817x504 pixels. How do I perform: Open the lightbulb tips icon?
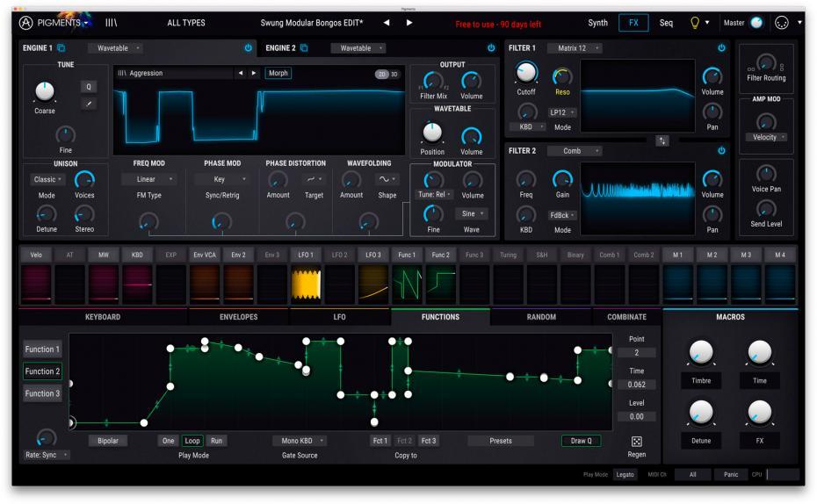point(695,23)
